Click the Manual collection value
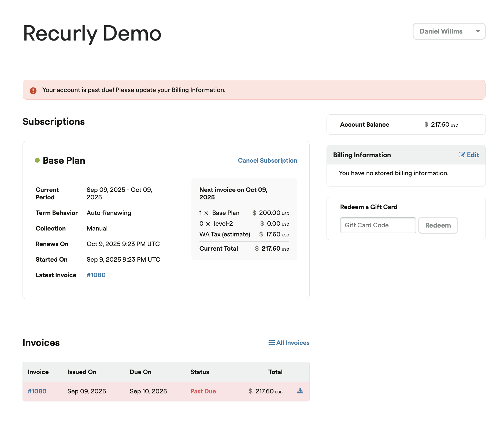Image resolution: width=504 pixels, height=446 pixels. (97, 228)
